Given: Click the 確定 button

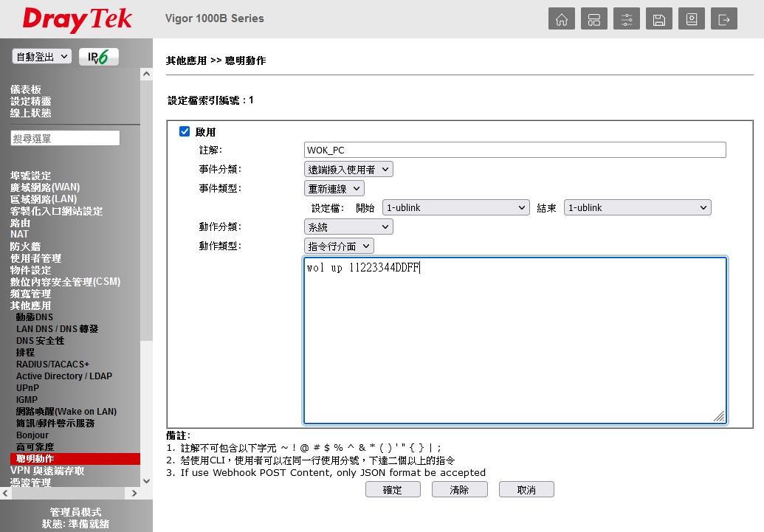Looking at the screenshot, I should (393, 490).
